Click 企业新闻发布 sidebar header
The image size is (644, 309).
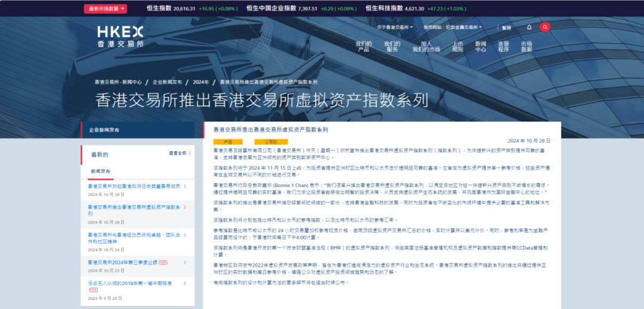tap(138, 130)
